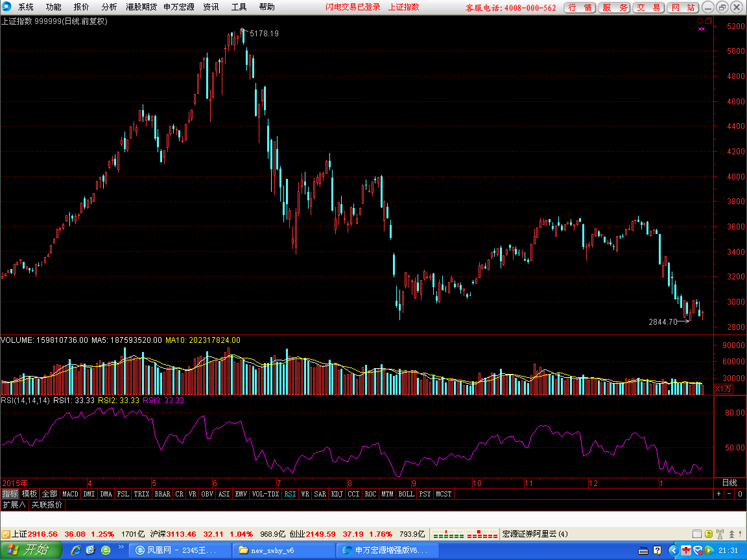Click the application logo icon in title bar
Screen dimensions: 747x560
tap(6, 6)
